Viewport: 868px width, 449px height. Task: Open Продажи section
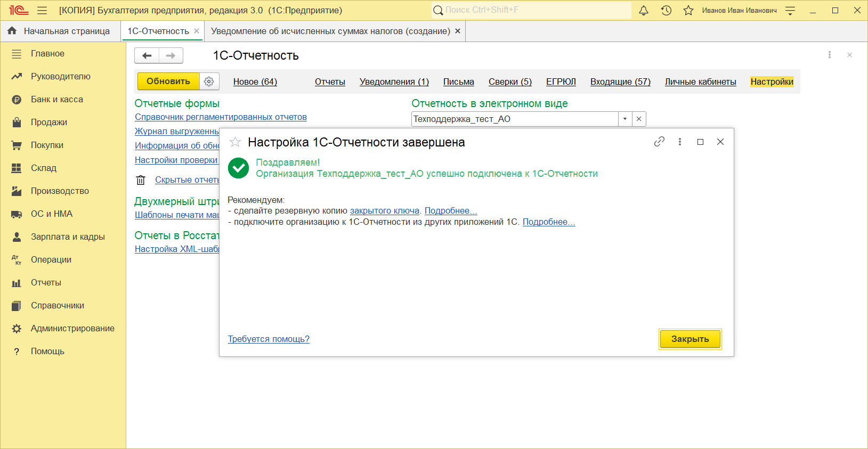(x=63, y=123)
